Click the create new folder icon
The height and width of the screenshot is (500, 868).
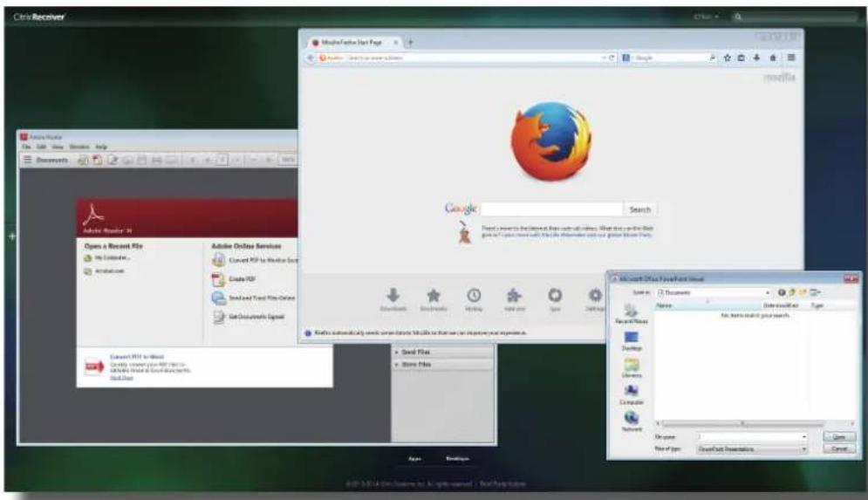tap(802, 292)
